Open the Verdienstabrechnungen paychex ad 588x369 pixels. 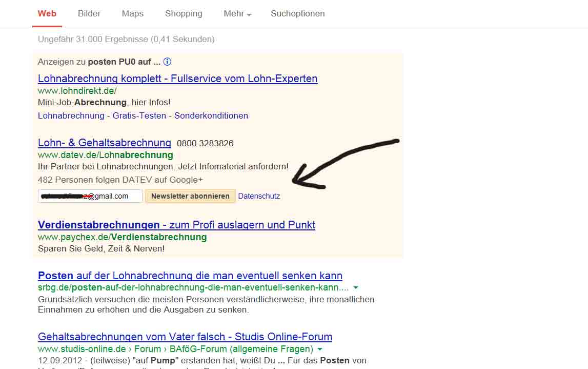tap(177, 225)
